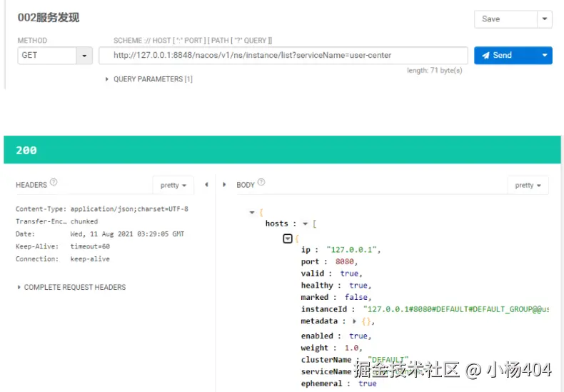Collapse the root JSON object

click(x=252, y=213)
